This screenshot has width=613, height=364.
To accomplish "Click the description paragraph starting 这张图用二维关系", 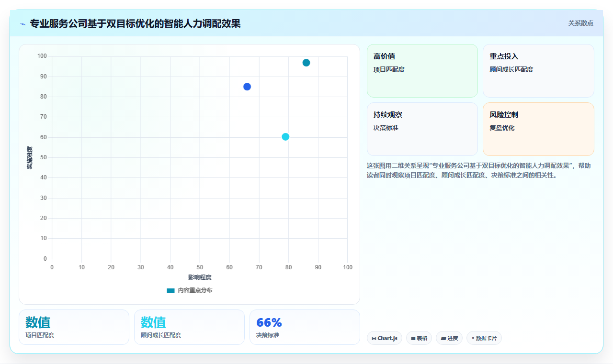I will point(479,170).
